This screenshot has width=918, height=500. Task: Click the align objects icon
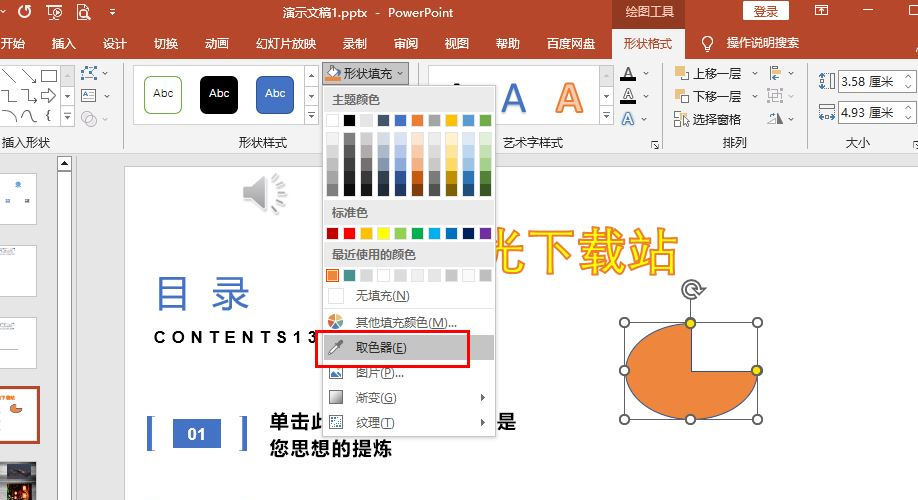[775, 73]
